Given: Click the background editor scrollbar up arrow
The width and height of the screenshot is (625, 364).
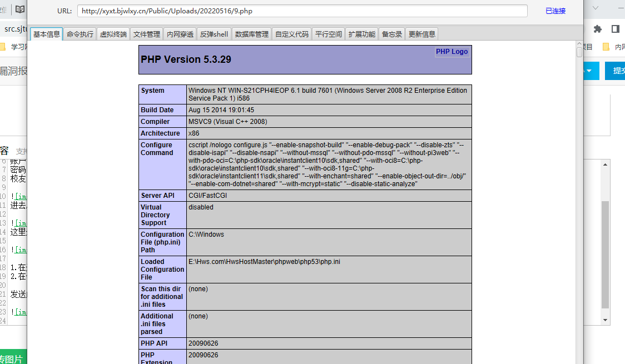Looking at the screenshot, I should (x=605, y=164).
